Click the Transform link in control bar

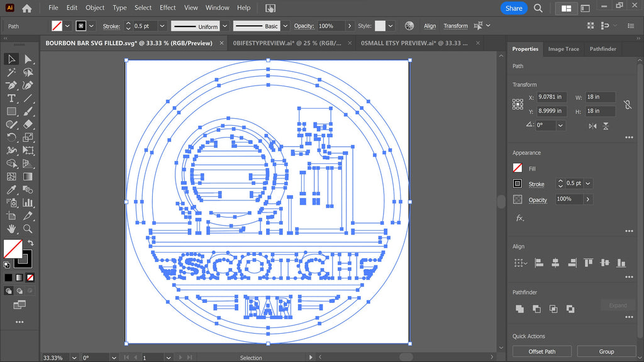(x=455, y=26)
